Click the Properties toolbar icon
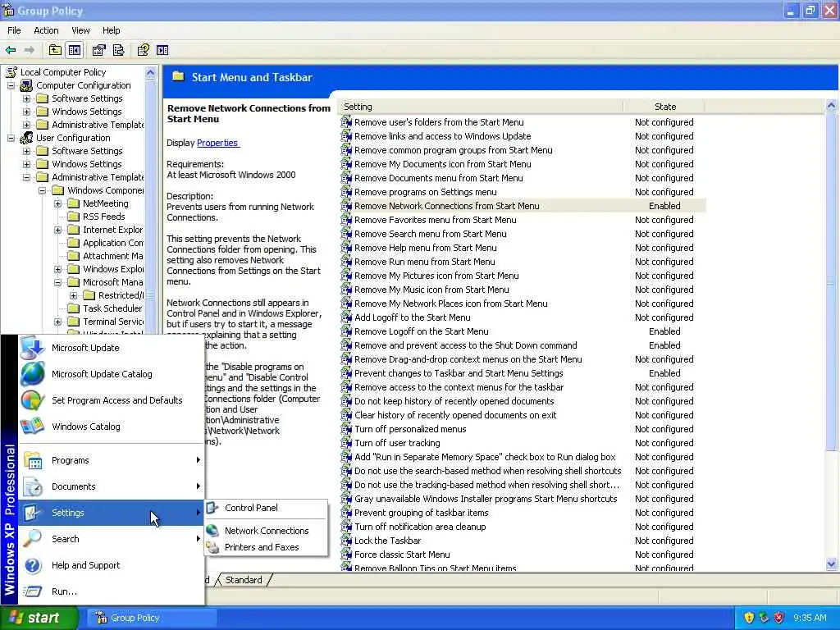The width and height of the screenshot is (840, 630). (x=98, y=50)
